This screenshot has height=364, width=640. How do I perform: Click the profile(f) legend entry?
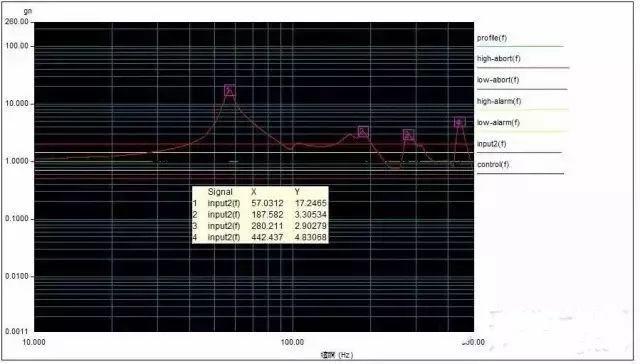[492, 38]
